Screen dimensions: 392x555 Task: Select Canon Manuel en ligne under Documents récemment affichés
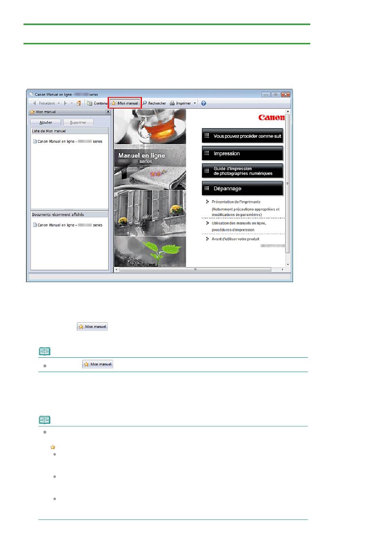tap(68, 225)
